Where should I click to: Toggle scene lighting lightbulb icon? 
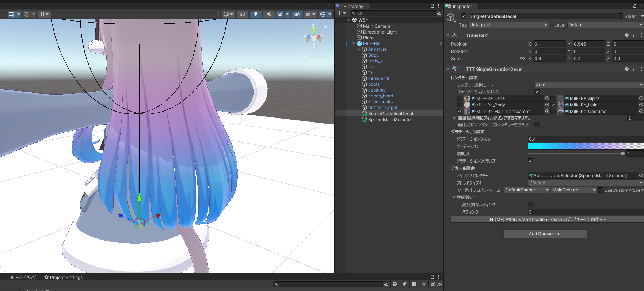coord(255,14)
